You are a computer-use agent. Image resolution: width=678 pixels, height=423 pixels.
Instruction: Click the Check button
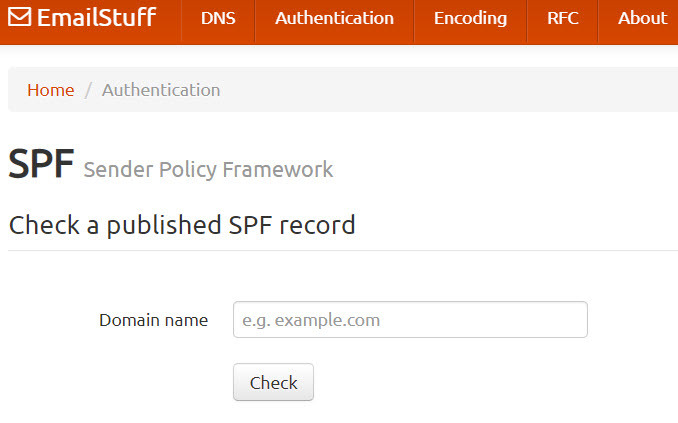point(273,382)
